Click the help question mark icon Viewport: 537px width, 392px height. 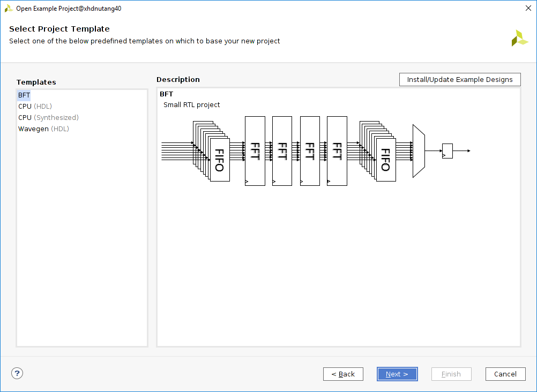click(17, 373)
